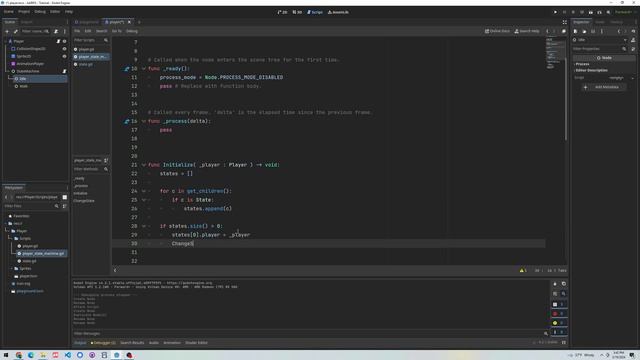Run the project with play button
Image resolution: width=640 pixels, height=360 pixels.
coord(556,12)
